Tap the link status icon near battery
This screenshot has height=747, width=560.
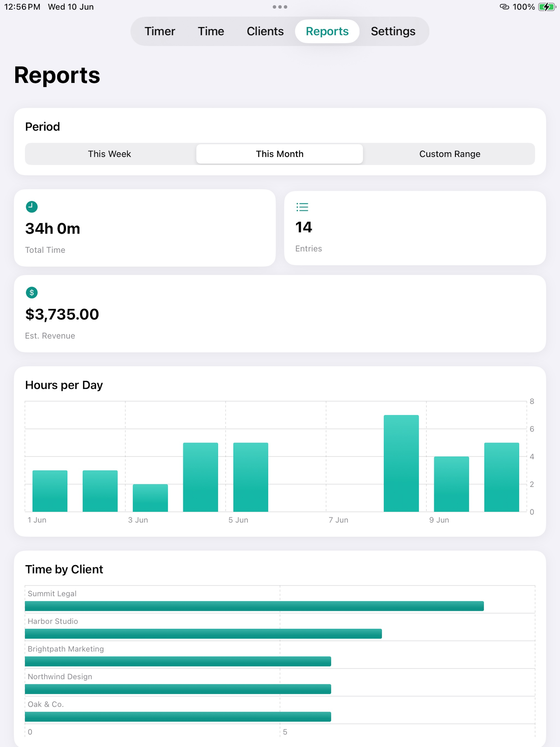click(504, 7)
